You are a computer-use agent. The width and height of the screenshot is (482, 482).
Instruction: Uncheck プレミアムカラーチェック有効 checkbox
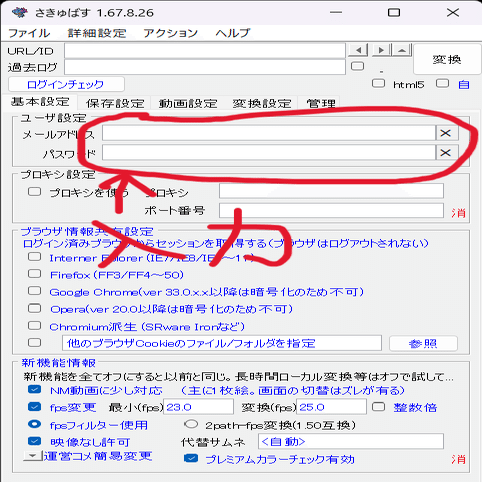click(x=191, y=458)
